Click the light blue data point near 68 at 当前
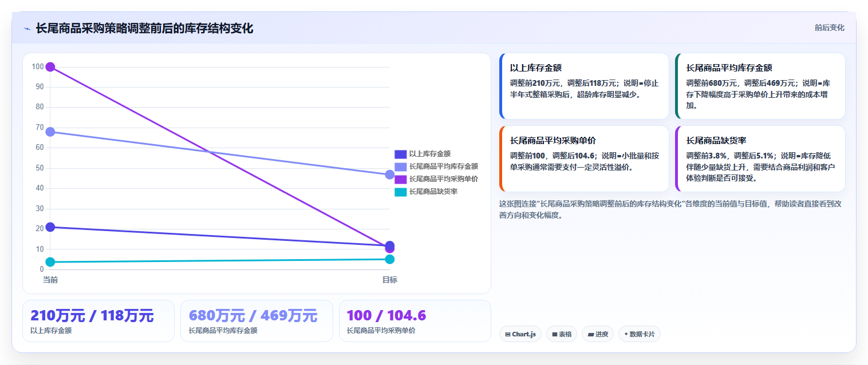868x365 pixels. pyautogui.click(x=50, y=132)
